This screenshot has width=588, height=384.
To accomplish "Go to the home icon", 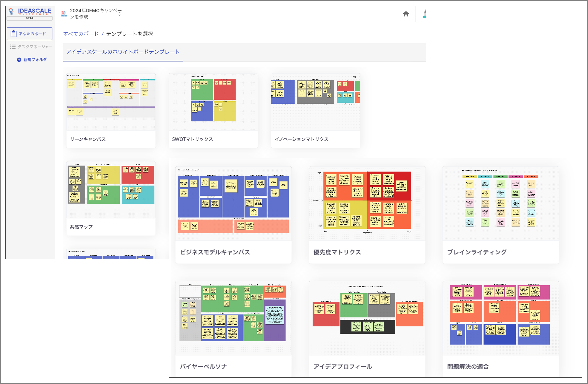I will (x=406, y=14).
